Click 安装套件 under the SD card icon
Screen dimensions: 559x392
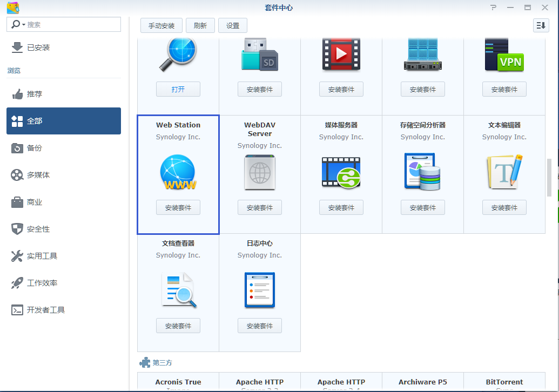pyautogui.click(x=260, y=89)
